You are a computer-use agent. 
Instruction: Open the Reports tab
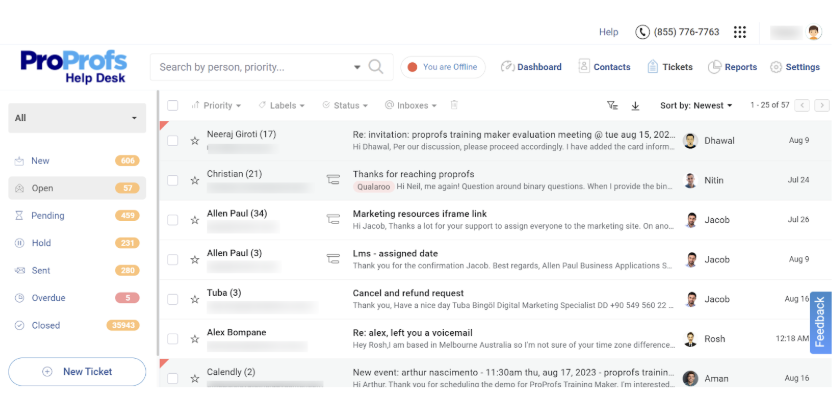click(732, 67)
